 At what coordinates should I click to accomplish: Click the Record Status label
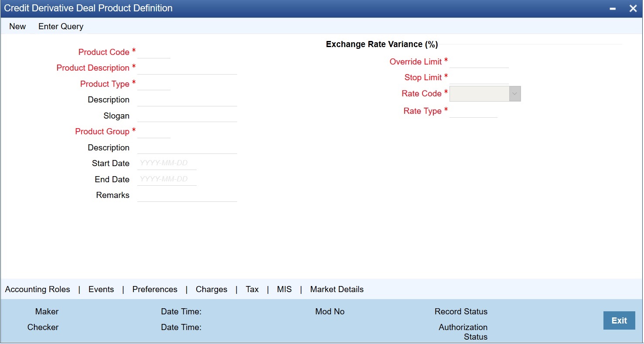point(461,312)
